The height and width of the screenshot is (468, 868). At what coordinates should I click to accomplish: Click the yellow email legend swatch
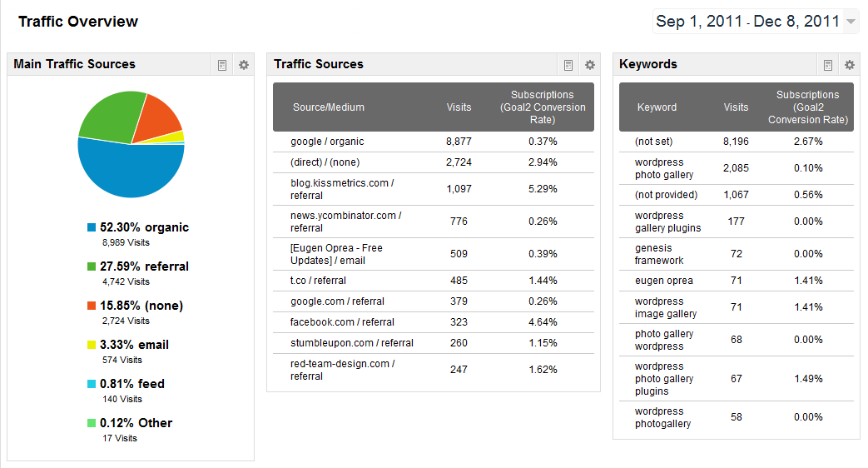pos(92,345)
